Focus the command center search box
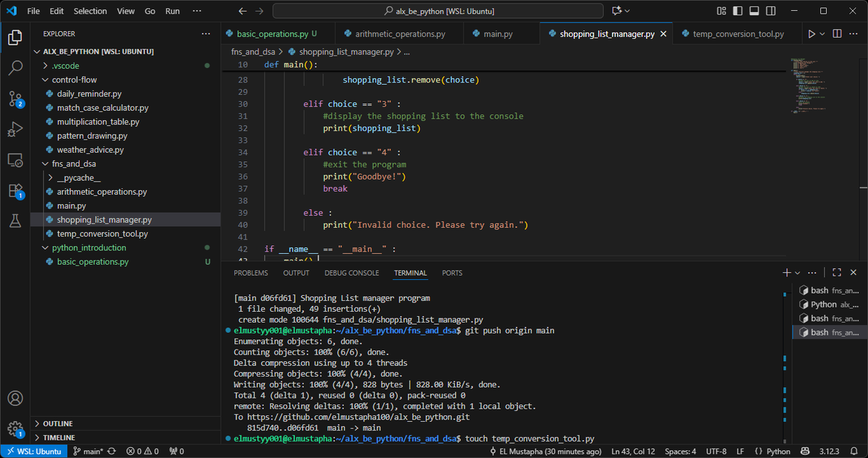The height and width of the screenshot is (458, 868). tap(438, 12)
